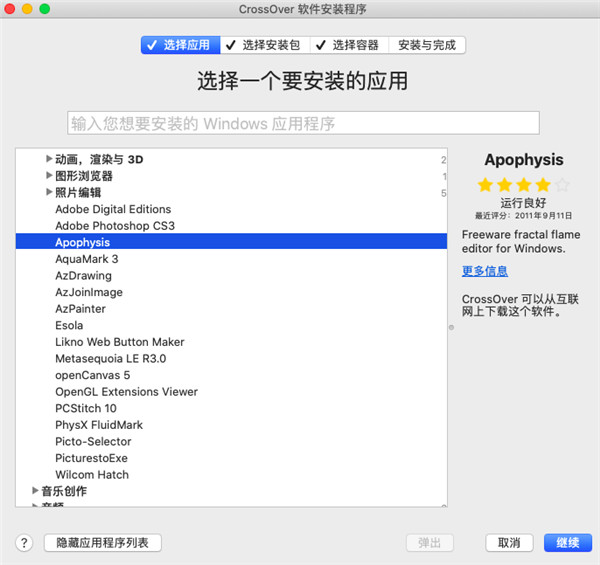Click the split-view divider handle dot

click(452, 327)
